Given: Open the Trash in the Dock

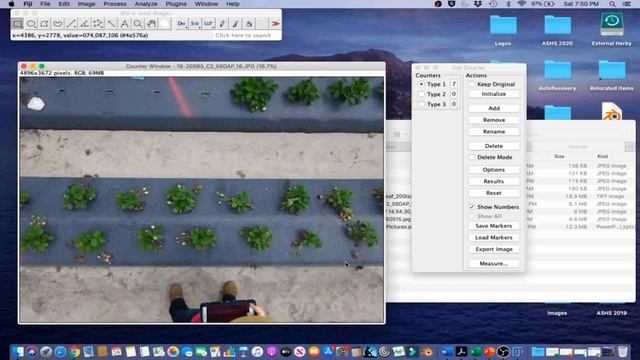Looking at the screenshot, I should tap(622, 351).
